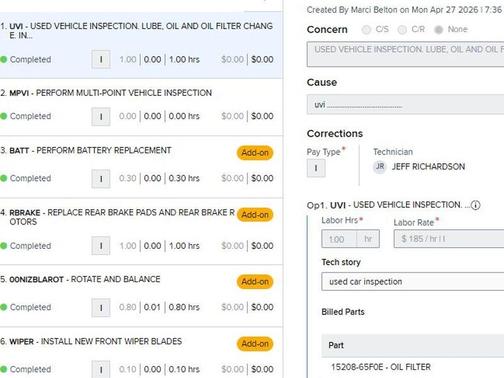Open the info icon beside Op1 UVI
Image resolution: width=504 pixels, height=378 pixels.
[x=476, y=205]
